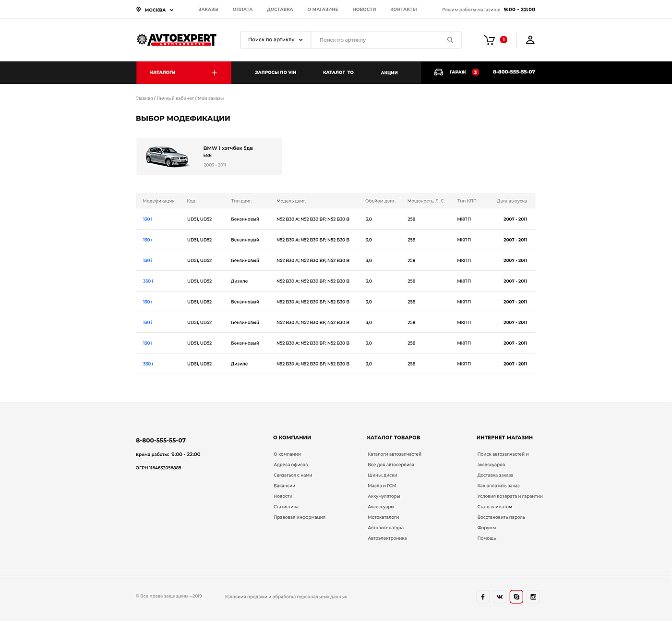The image size is (672, 621).
Task: Call the header phone 8-800-555-55-07
Action: point(514,72)
